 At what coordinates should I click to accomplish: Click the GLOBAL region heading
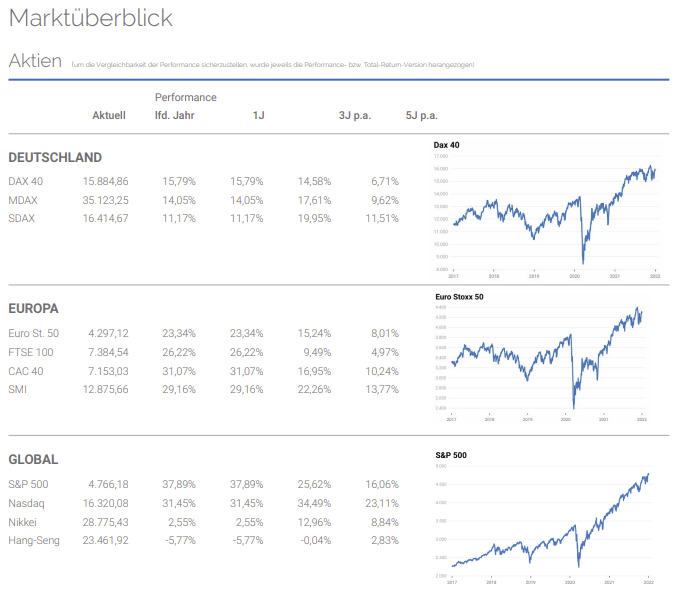(x=33, y=460)
